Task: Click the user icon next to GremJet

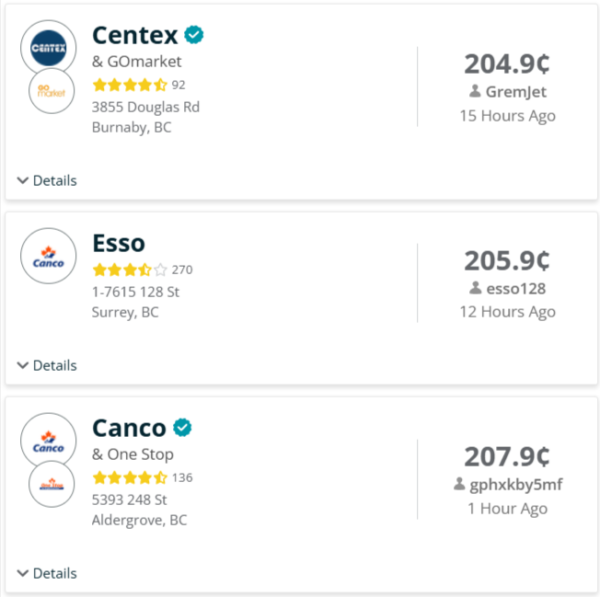Action: pos(475,92)
